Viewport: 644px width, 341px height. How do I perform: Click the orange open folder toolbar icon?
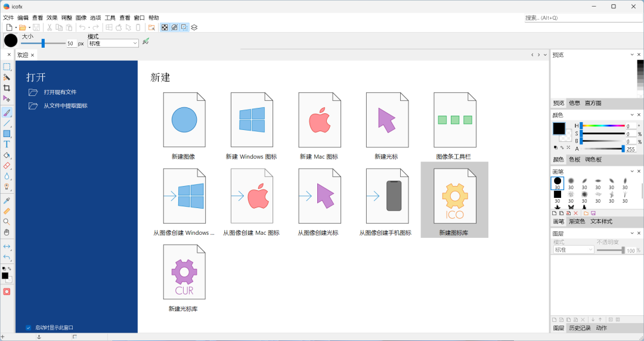[x=23, y=27]
